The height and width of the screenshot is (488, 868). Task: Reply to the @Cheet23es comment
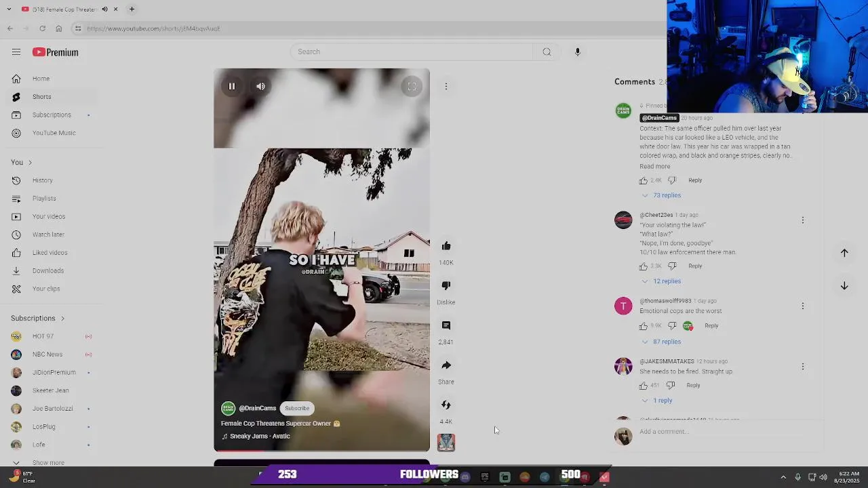[x=695, y=266]
